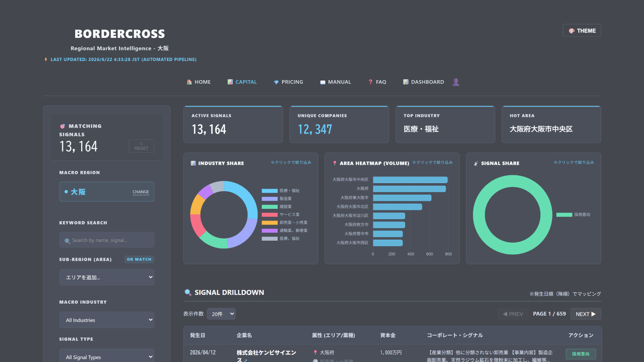Click the Top Industry 医療・福祉 card
Viewport: 644px width, 362px height.
445,125
